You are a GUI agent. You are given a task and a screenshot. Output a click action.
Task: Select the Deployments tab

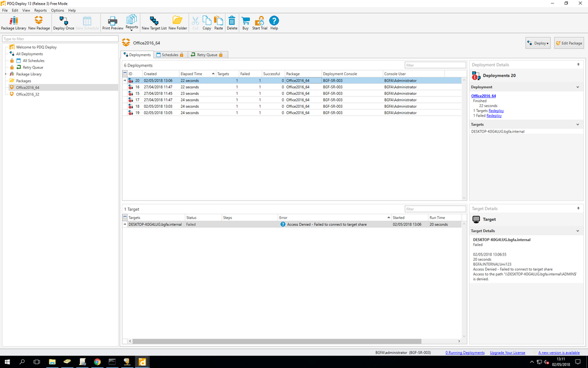coord(137,55)
